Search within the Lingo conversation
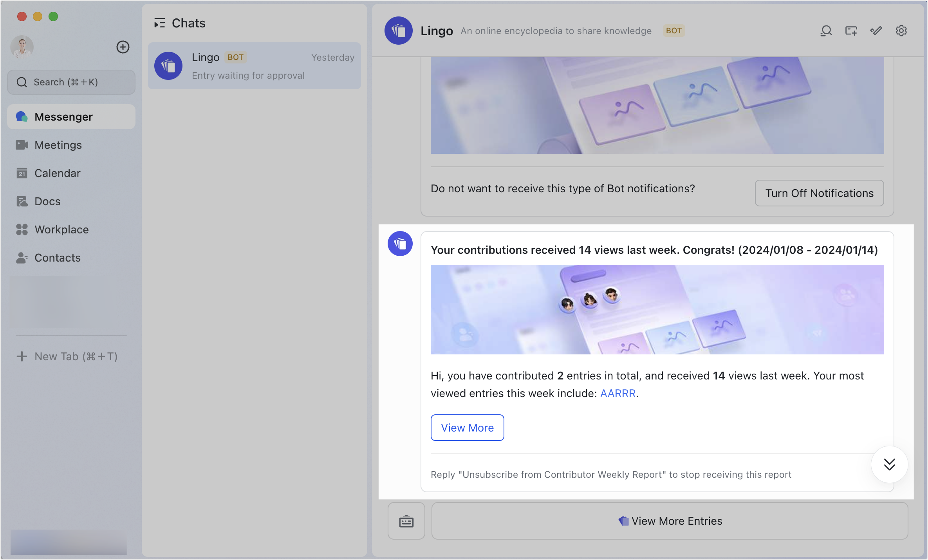 (x=826, y=31)
